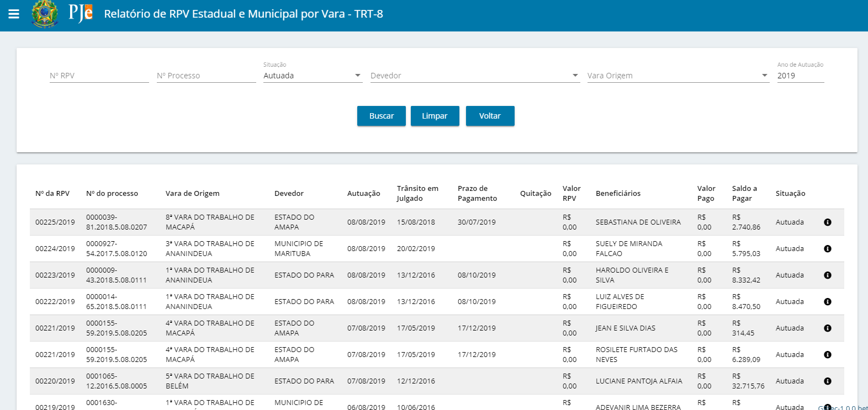Click the Buscar button
Screen dimensions: 868x410
[382, 116]
